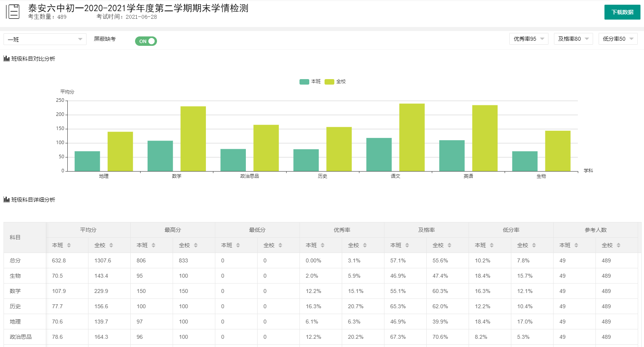Sort 最低分 本班 column
Image resolution: width=644 pixels, height=347 pixels.
[x=238, y=245]
